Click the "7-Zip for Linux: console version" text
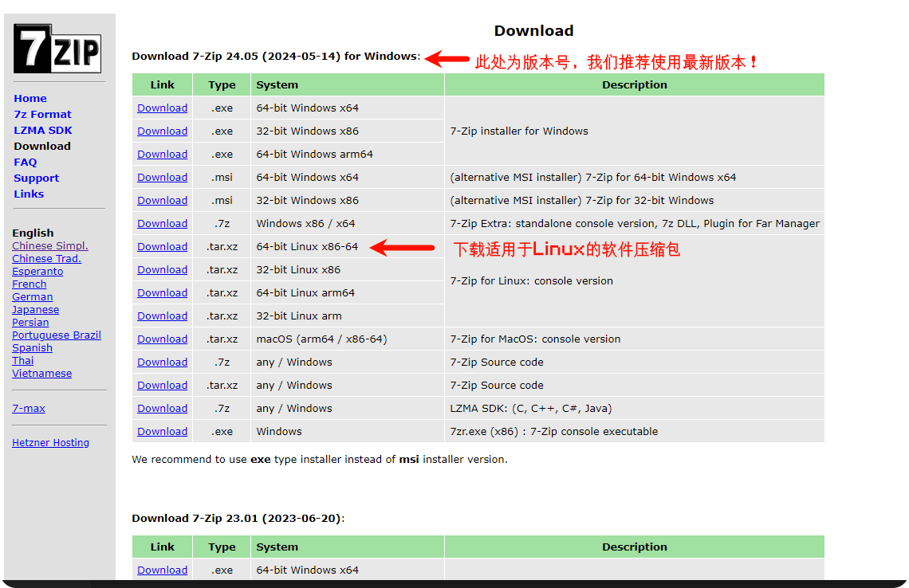Screen dimensions: 909x588 click(x=531, y=281)
